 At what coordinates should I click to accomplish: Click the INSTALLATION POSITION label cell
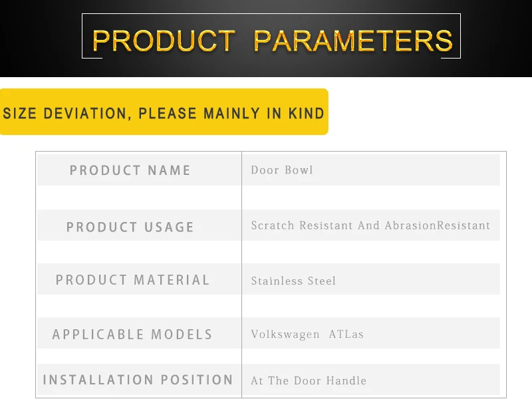pos(139,380)
